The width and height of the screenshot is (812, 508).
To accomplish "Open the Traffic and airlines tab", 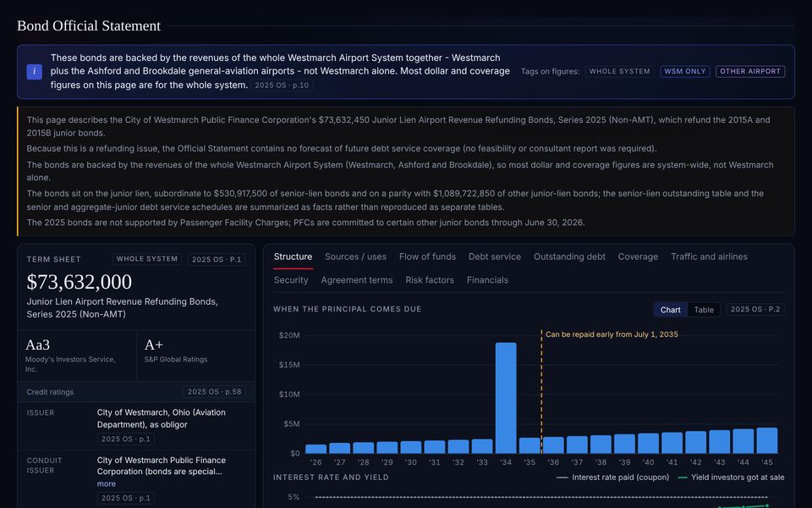I will point(709,257).
